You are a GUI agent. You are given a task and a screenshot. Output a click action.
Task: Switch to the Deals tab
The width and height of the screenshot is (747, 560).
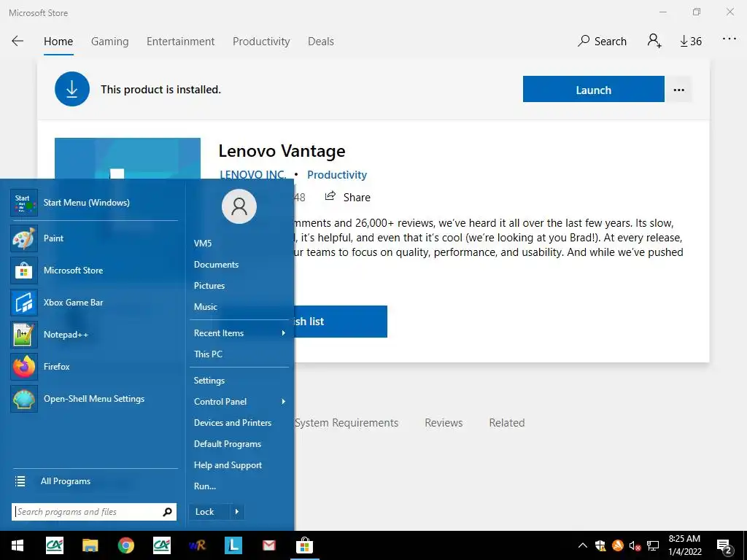click(321, 42)
